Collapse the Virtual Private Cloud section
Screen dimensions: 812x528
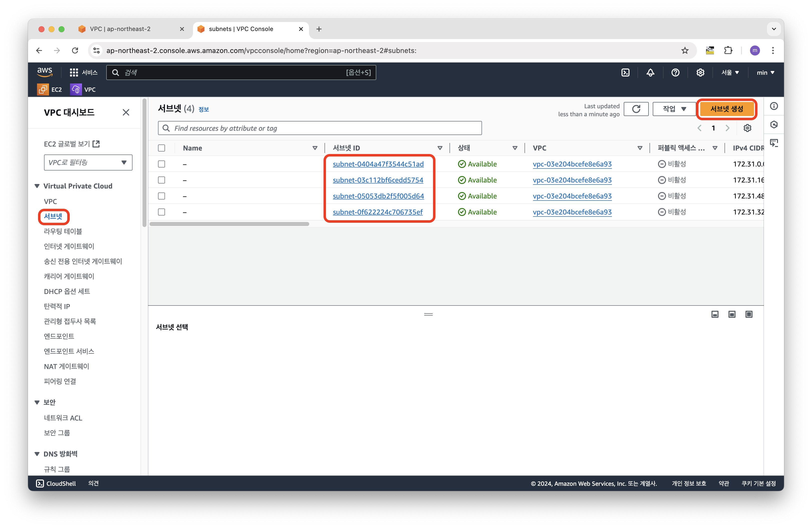(x=37, y=186)
